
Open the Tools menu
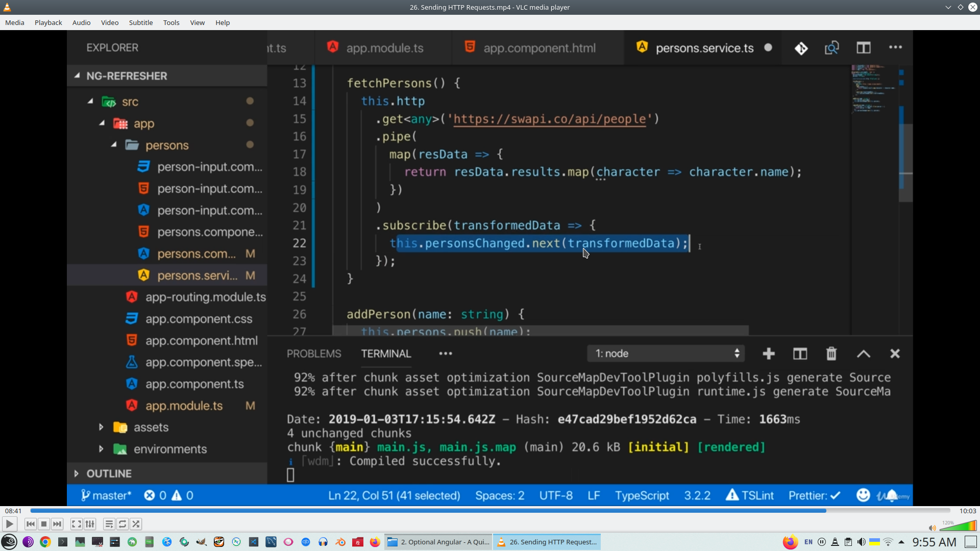pos(171,22)
